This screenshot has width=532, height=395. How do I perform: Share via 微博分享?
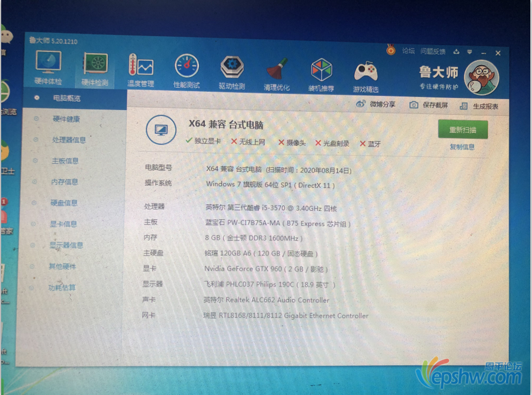click(x=376, y=104)
